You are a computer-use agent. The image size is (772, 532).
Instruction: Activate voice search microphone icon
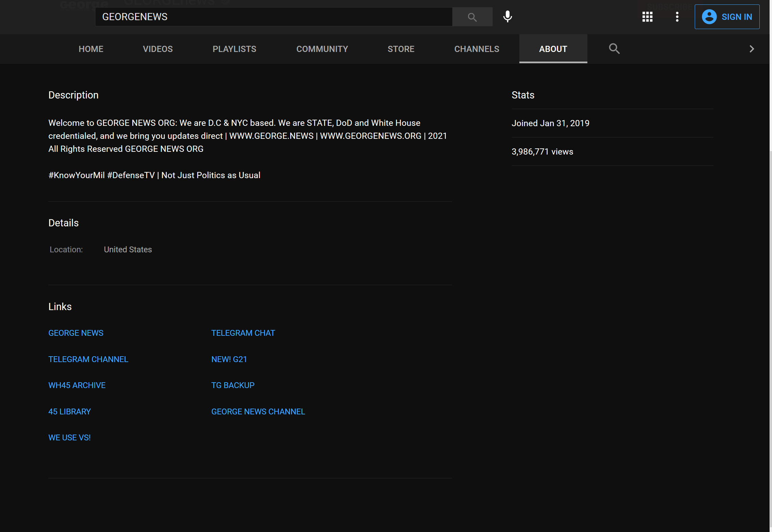coord(508,17)
